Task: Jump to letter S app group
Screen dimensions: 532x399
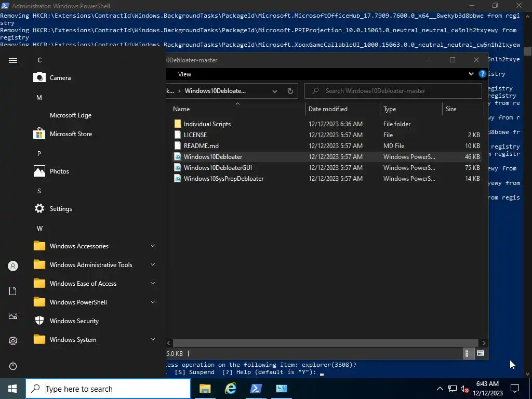Action: [x=39, y=191]
